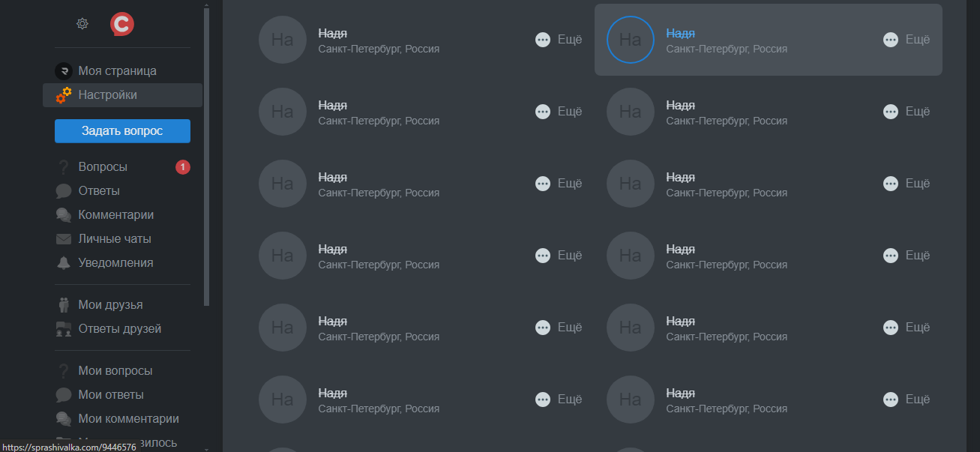Click the Ответы speech bubble icon

(x=64, y=190)
